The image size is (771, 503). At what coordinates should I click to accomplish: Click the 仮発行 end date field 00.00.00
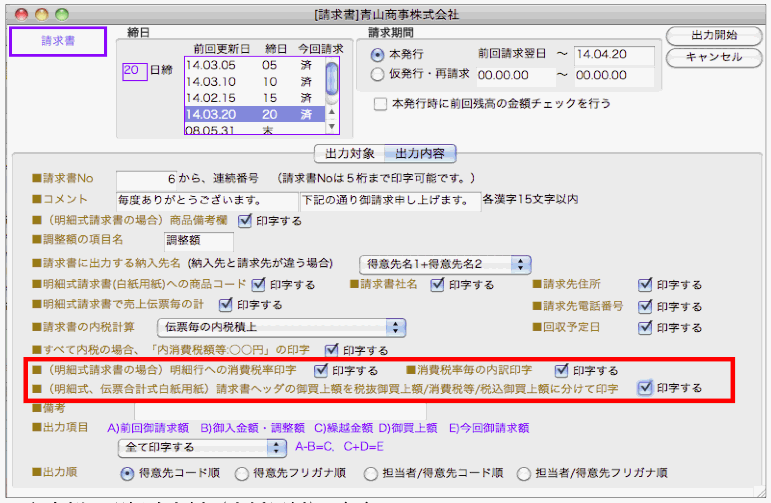pyautogui.click(x=614, y=76)
